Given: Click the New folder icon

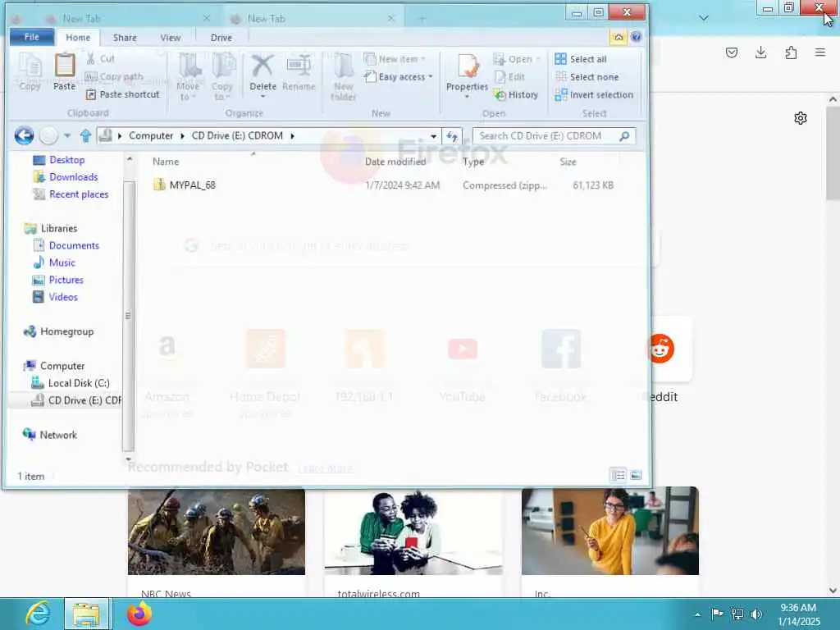Looking at the screenshot, I should [344, 66].
